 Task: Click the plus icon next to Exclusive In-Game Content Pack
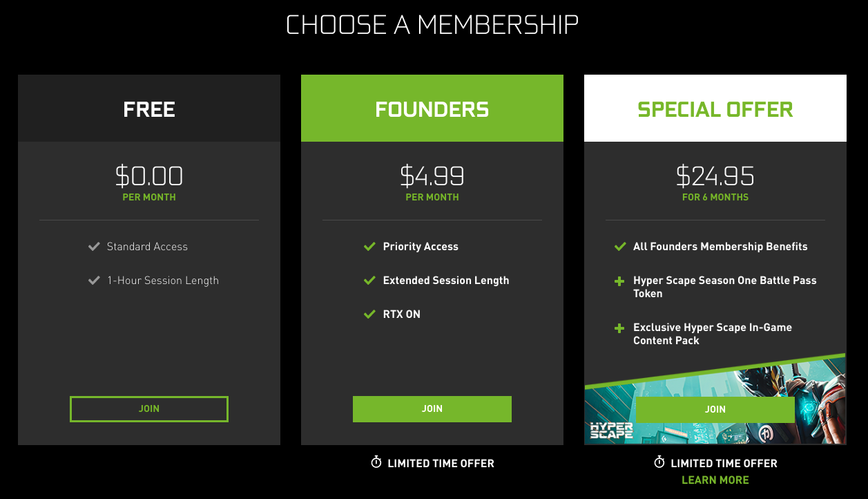(x=619, y=328)
